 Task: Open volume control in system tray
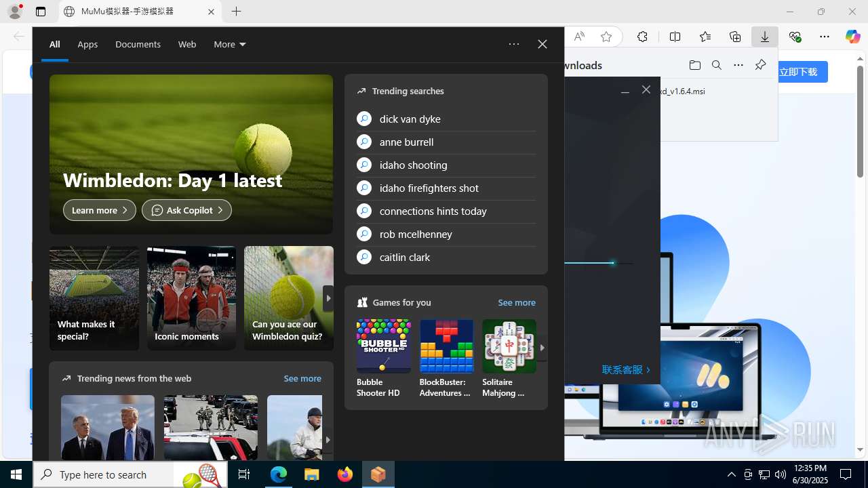click(781, 474)
